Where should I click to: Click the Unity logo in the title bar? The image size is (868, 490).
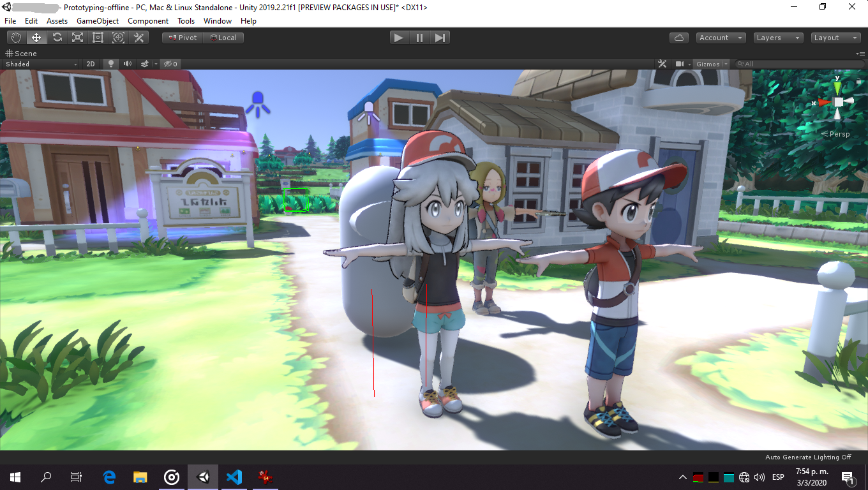pos(8,8)
